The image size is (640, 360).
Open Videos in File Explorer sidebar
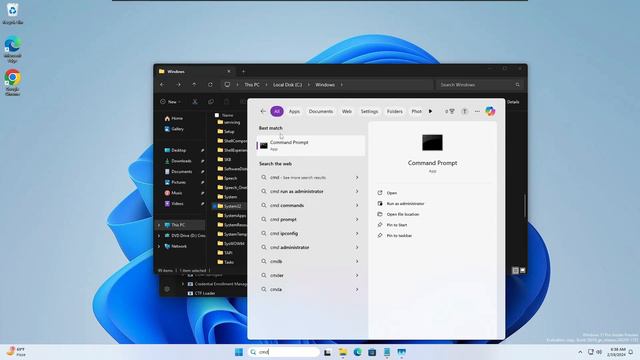174,203
